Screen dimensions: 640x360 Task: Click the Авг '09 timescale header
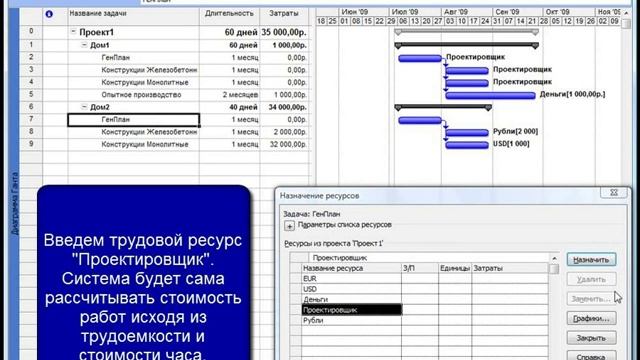[x=467, y=12]
